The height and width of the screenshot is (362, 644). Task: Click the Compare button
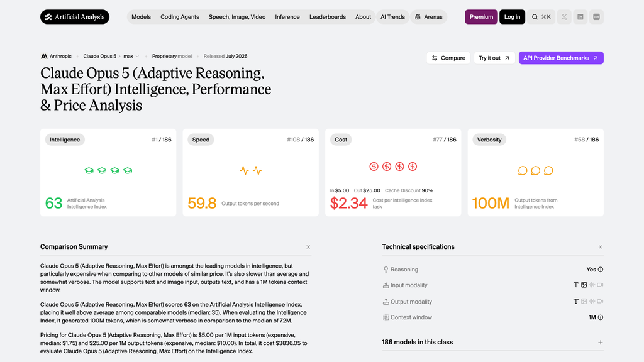coord(448,58)
